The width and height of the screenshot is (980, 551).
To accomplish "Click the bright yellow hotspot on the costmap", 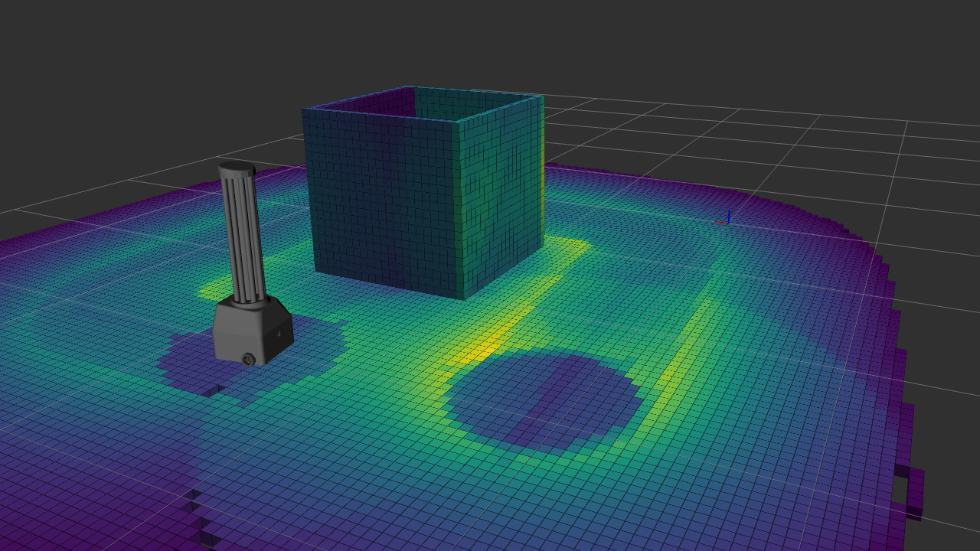I will pyautogui.click(x=484, y=349).
